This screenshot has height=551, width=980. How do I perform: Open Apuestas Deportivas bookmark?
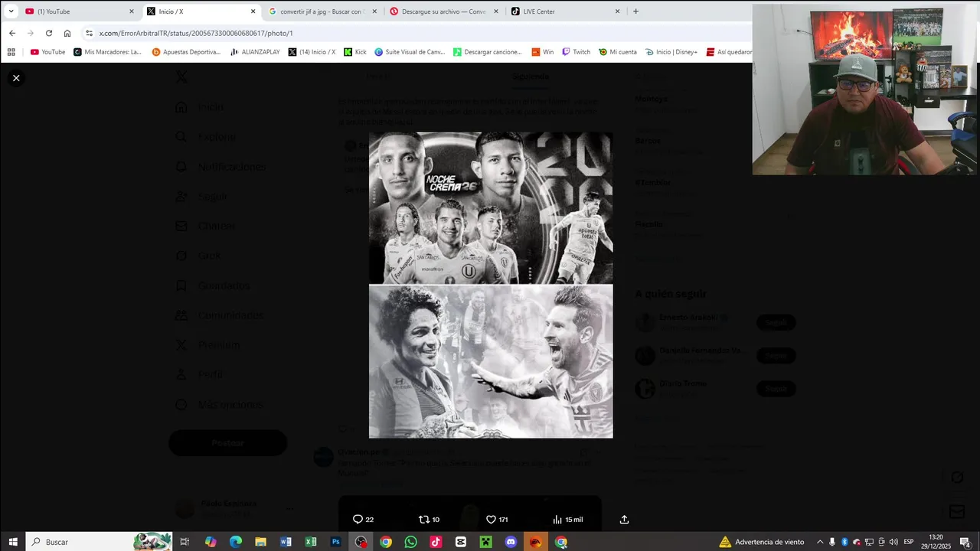pos(186,52)
